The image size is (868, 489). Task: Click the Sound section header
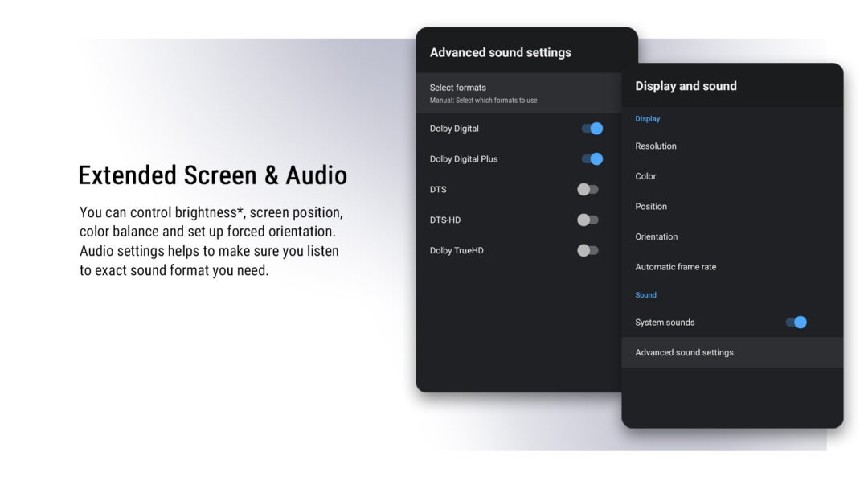click(645, 295)
